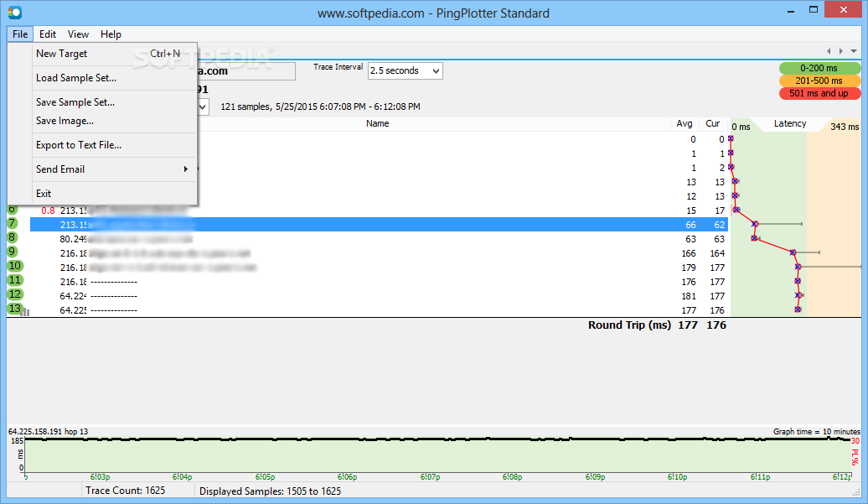Click the 6:10p marker on time graph
Screen dimensions: 868x504
point(678,477)
